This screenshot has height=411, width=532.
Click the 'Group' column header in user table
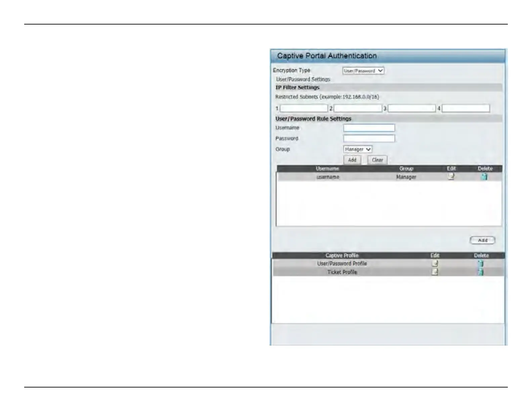(x=406, y=169)
